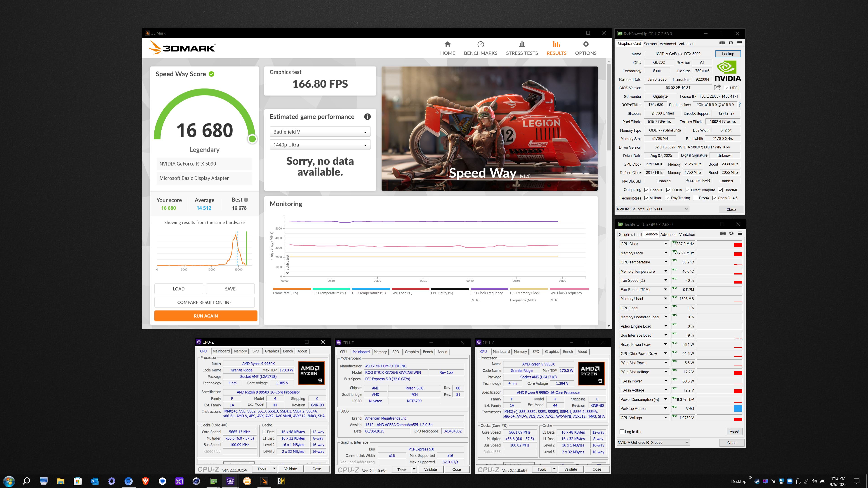Expand the PerfCap Reason sensor dropdown
Viewport: 868px width, 488px height.
[x=665, y=408]
